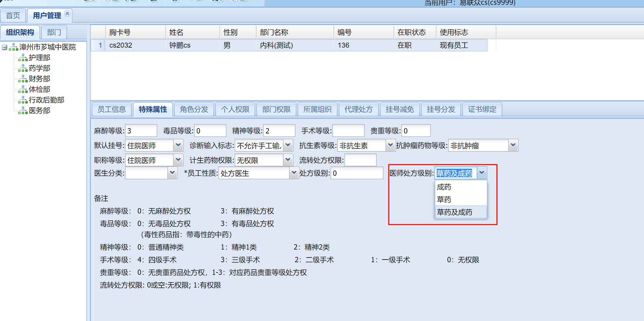The width and height of the screenshot is (644, 321).
Task: Open the 证书绑定 tab
Action: (482, 109)
